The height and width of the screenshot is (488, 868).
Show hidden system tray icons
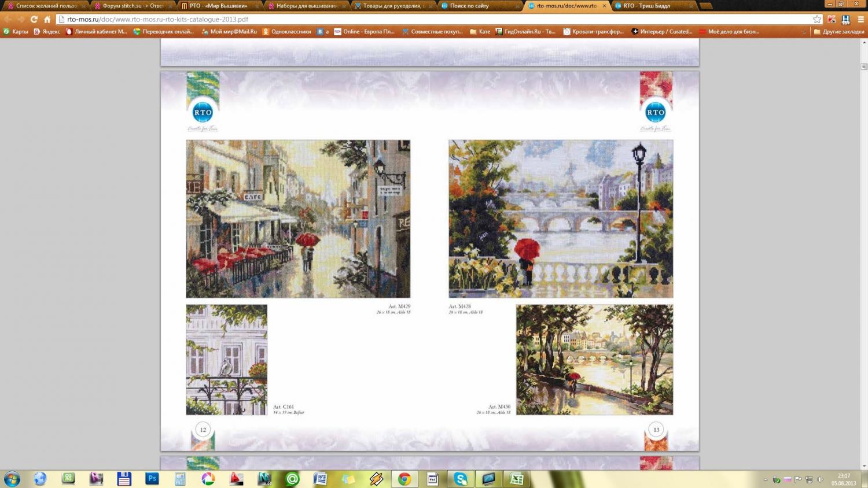click(x=766, y=479)
